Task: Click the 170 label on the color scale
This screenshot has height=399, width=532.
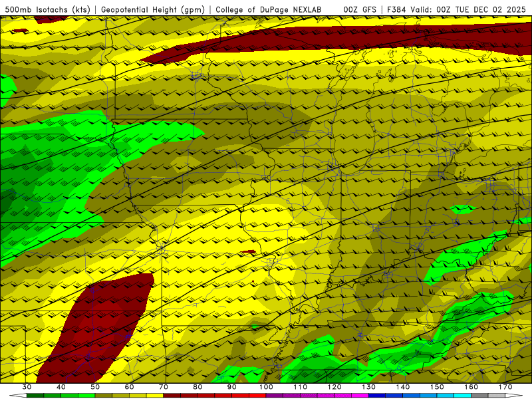Action: (505, 387)
